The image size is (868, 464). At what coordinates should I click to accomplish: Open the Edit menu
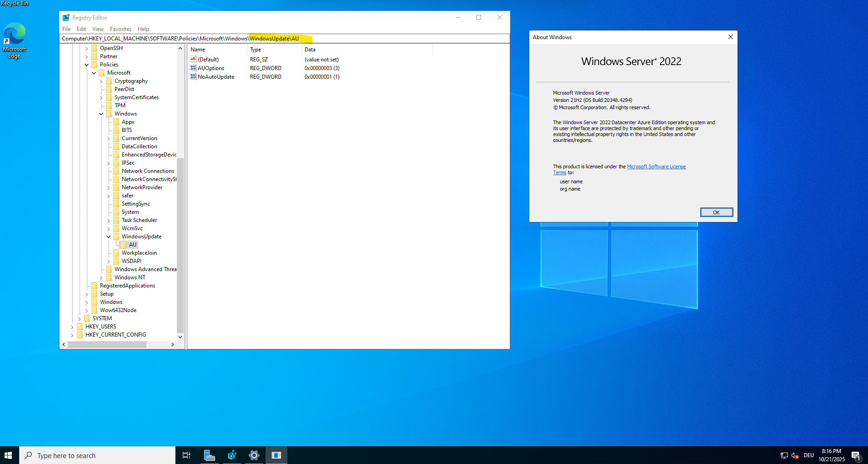coord(81,29)
